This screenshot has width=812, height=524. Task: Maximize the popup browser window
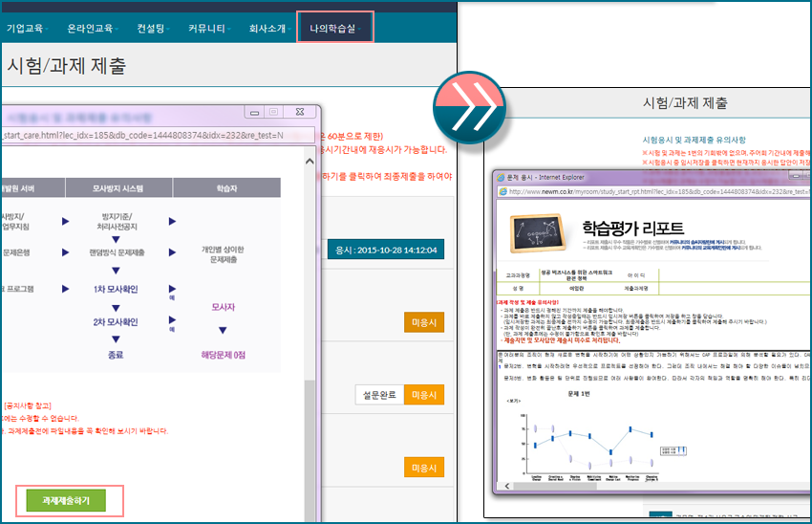(273, 112)
